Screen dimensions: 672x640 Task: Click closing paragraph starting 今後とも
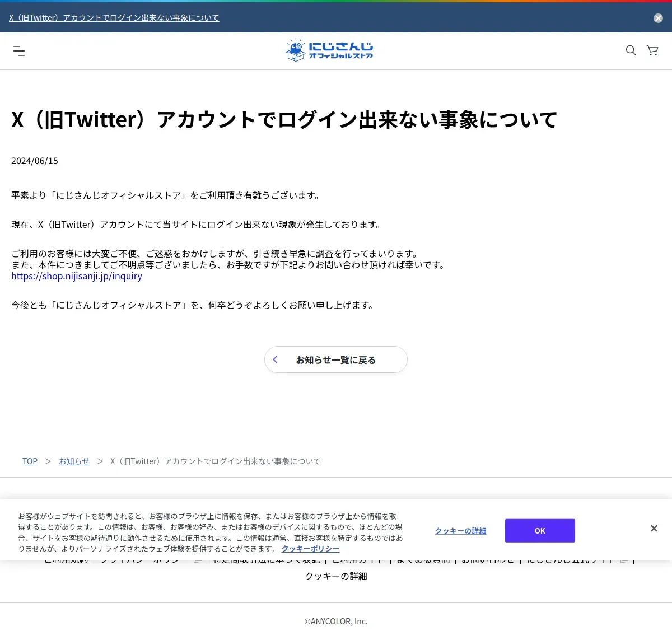(x=194, y=305)
